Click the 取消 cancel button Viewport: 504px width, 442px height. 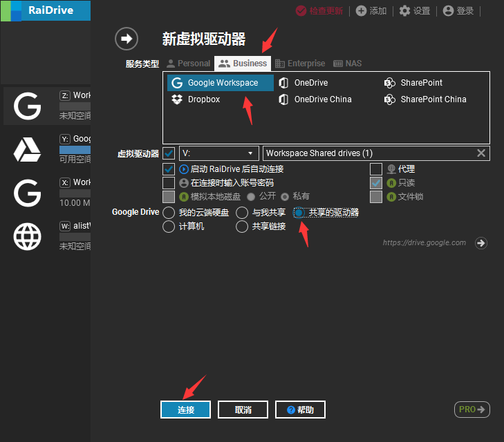[x=243, y=410]
